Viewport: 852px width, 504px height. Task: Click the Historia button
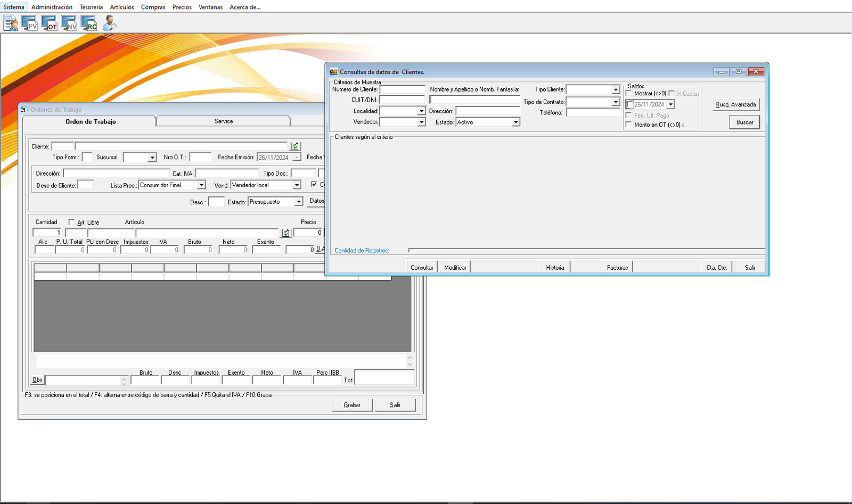point(555,267)
